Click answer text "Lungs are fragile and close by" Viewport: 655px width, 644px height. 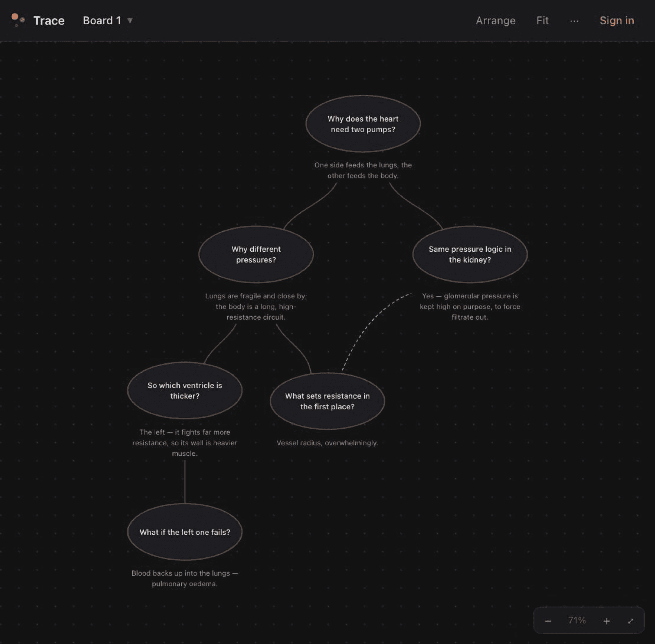coord(256,306)
